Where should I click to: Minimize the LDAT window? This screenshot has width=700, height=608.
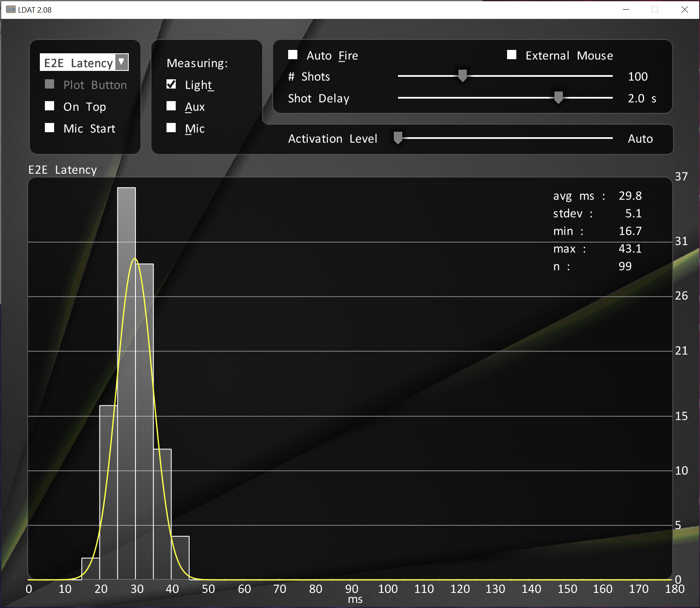click(x=626, y=9)
